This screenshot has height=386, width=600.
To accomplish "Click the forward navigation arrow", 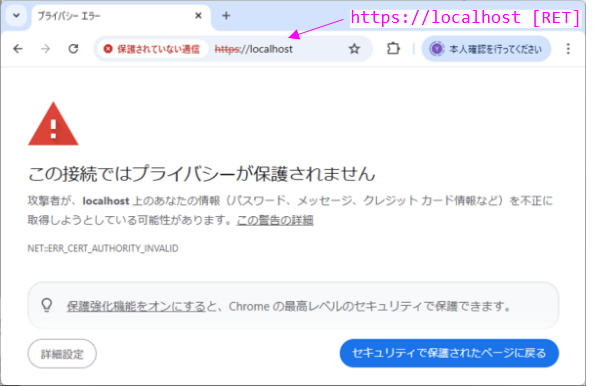I will pos(46,49).
